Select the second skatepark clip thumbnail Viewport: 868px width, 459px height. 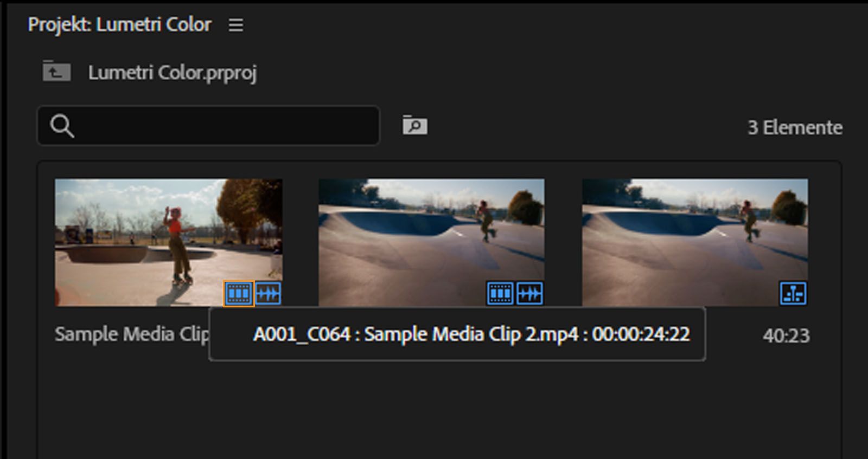click(x=431, y=242)
